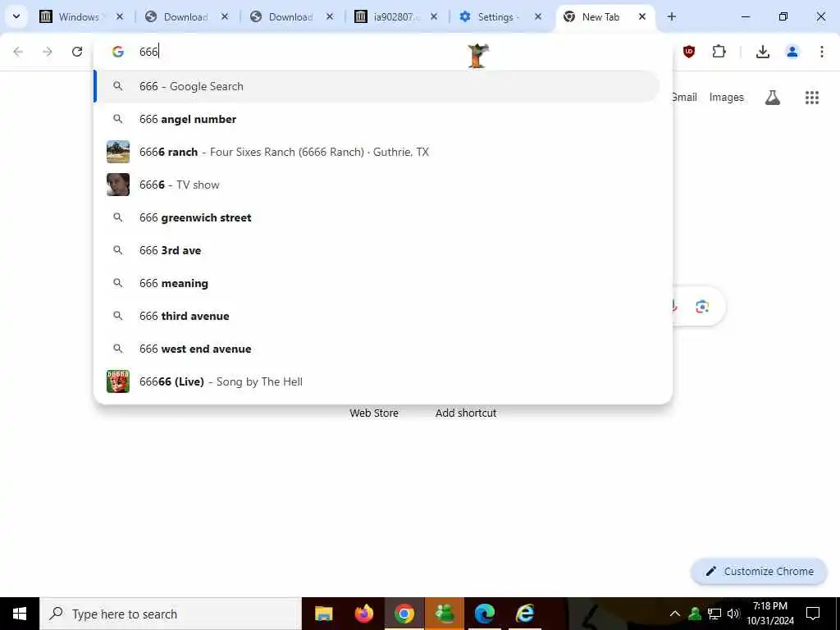The width and height of the screenshot is (840, 630).
Task: Search by image with Google Lens icon
Action: (702, 307)
